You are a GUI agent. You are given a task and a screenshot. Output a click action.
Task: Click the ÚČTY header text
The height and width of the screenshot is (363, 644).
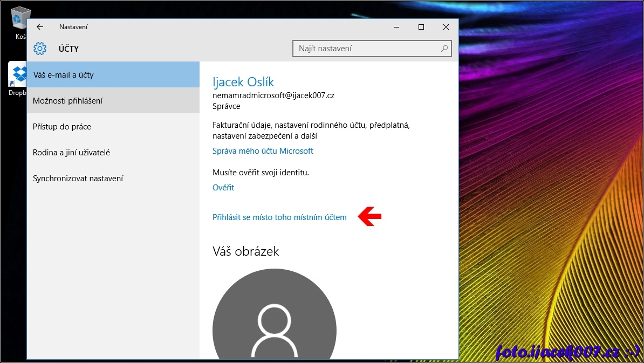coord(68,49)
